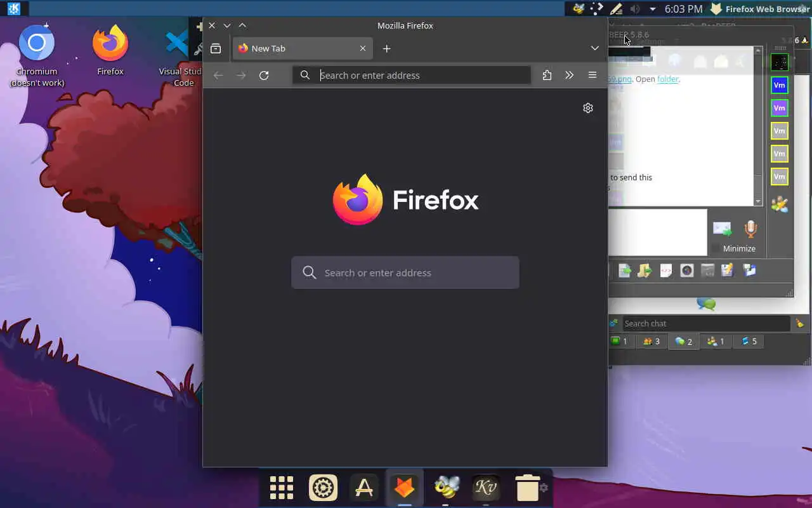Screen dimensions: 812x508
Task: Open share box icon in BeeBEEP toolbar
Action: 749,271
